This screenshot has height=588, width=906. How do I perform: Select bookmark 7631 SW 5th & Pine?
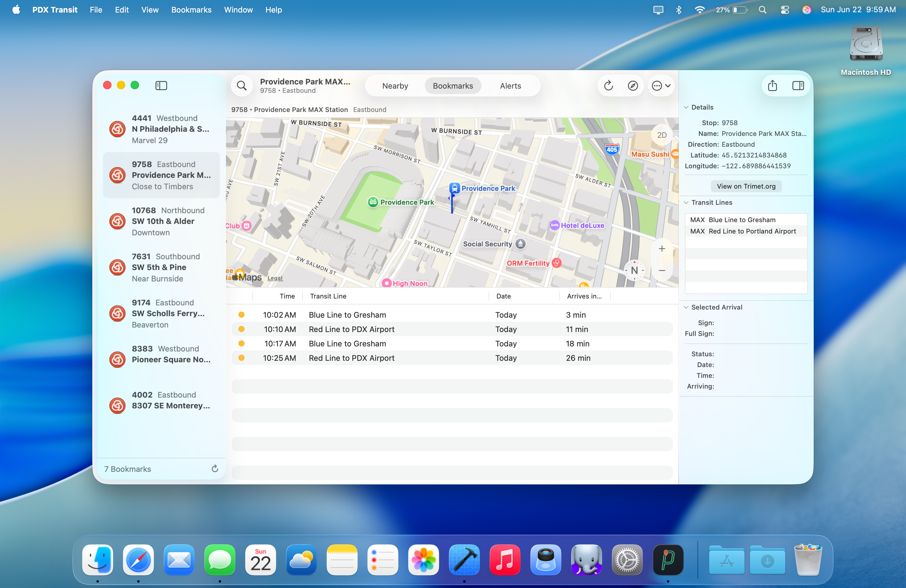click(161, 267)
